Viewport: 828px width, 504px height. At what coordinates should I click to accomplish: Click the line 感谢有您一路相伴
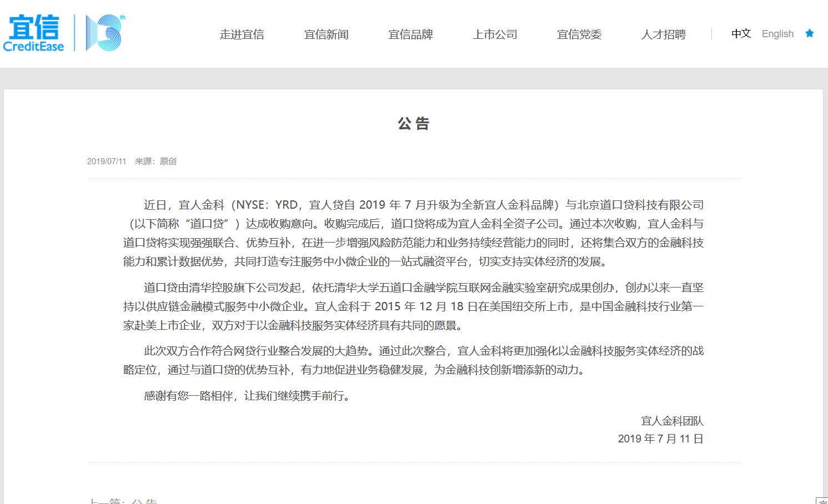pyautogui.click(x=248, y=396)
